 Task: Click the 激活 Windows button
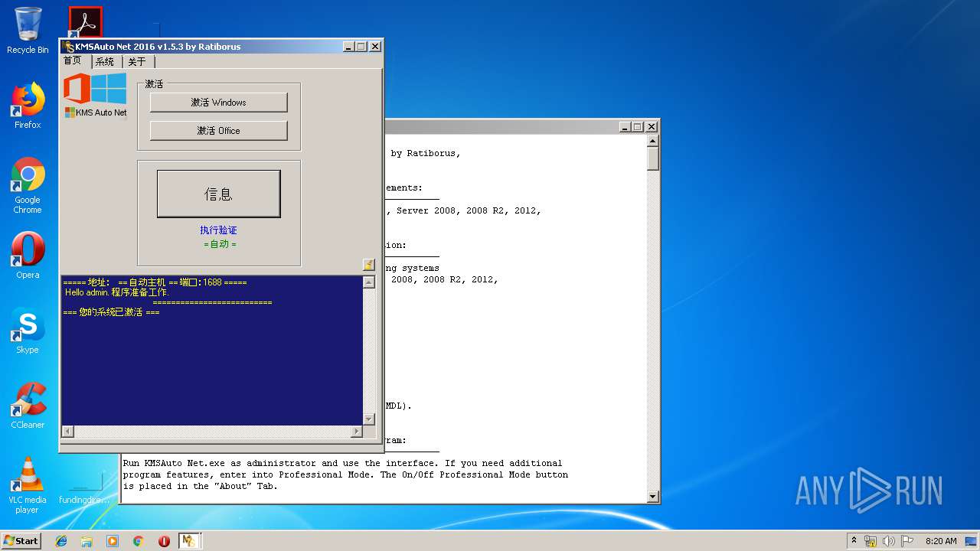pos(218,103)
